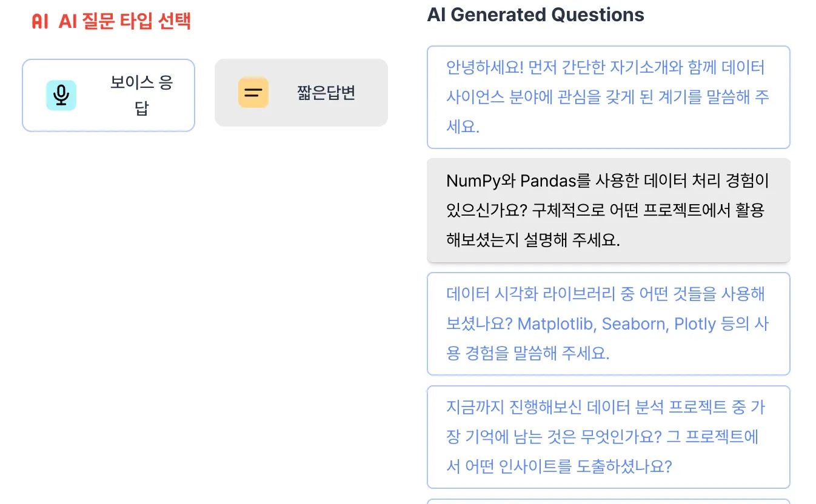The image size is (816, 504).
Task: Click the microphone icon
Action: click(61, 95)
